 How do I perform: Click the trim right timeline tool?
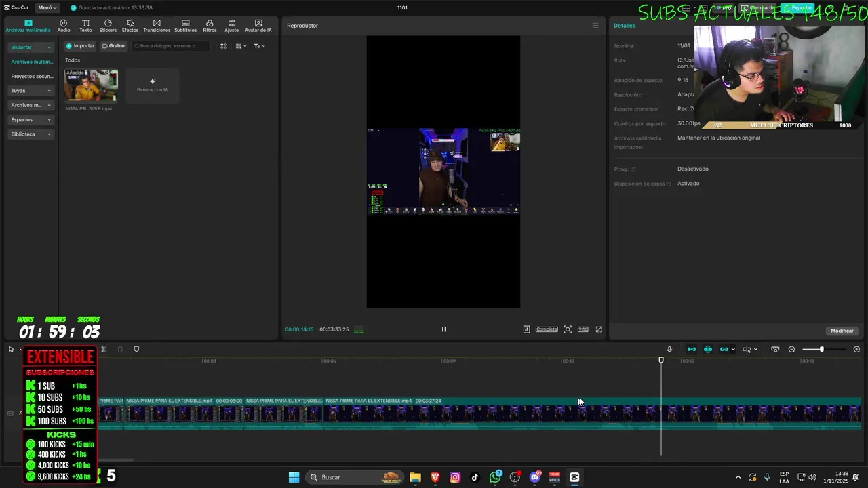pyautogui.click(x=104, y=350)
